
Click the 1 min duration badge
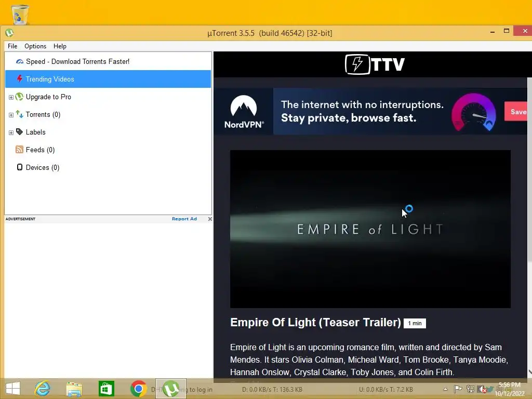pyautogui.click(x=415, y=323)
